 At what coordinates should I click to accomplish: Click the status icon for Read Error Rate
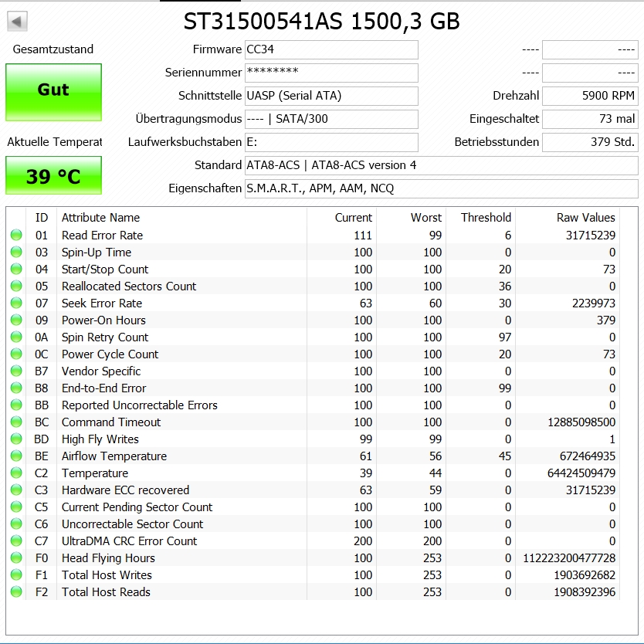coord(16,235)
